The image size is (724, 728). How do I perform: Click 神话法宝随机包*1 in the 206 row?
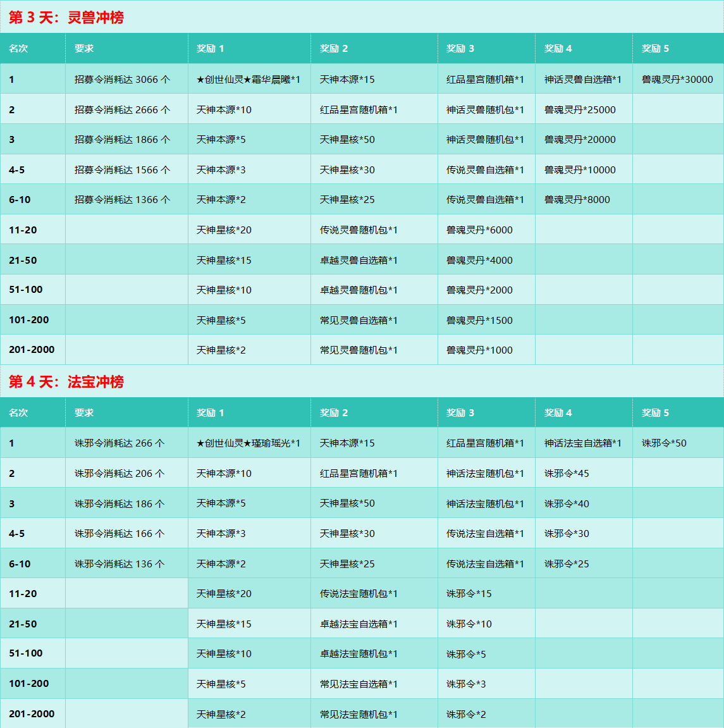tap(485, 474)
